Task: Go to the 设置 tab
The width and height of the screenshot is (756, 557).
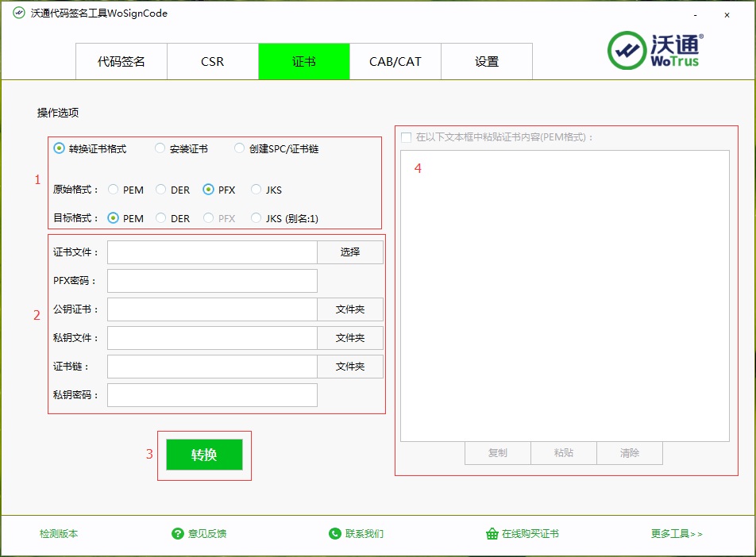Action: 486,62
